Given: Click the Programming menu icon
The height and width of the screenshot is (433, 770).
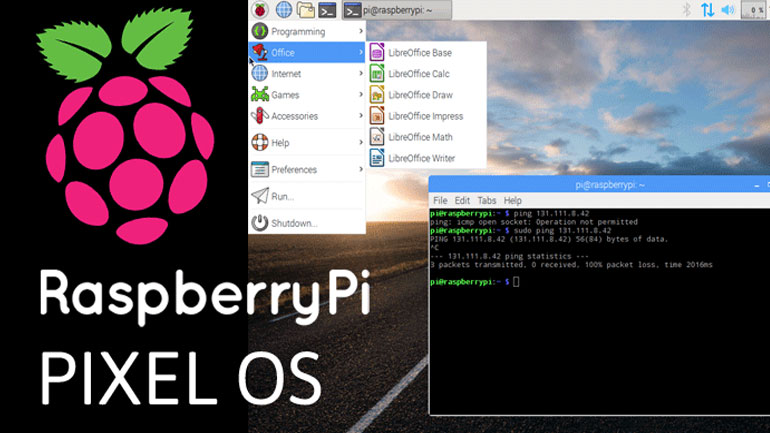Looking at the screenshot, I should tap(260, 31).
